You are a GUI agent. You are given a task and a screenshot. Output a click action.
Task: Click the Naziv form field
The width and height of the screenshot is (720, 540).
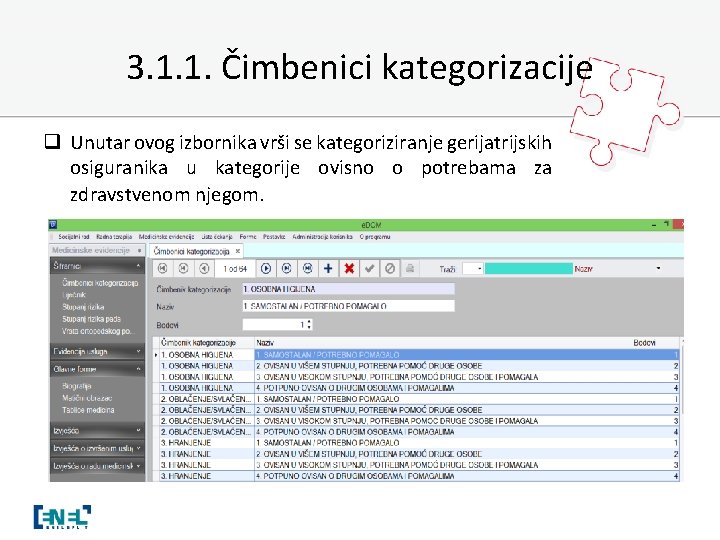[x=349, y=306]
